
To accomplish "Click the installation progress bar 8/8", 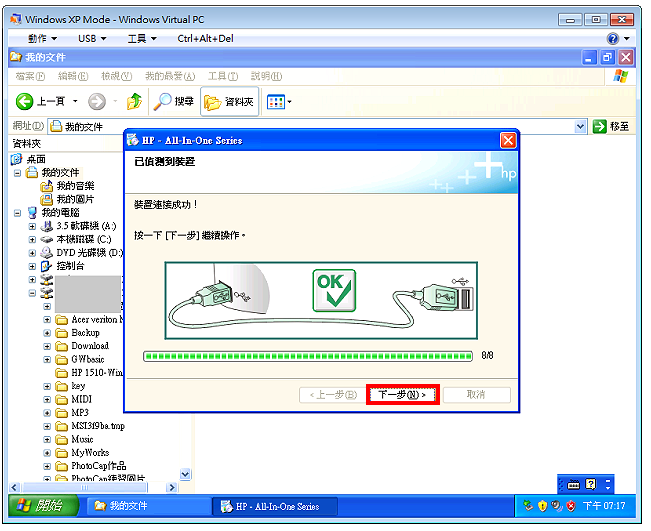I will [x=308, y=356].
